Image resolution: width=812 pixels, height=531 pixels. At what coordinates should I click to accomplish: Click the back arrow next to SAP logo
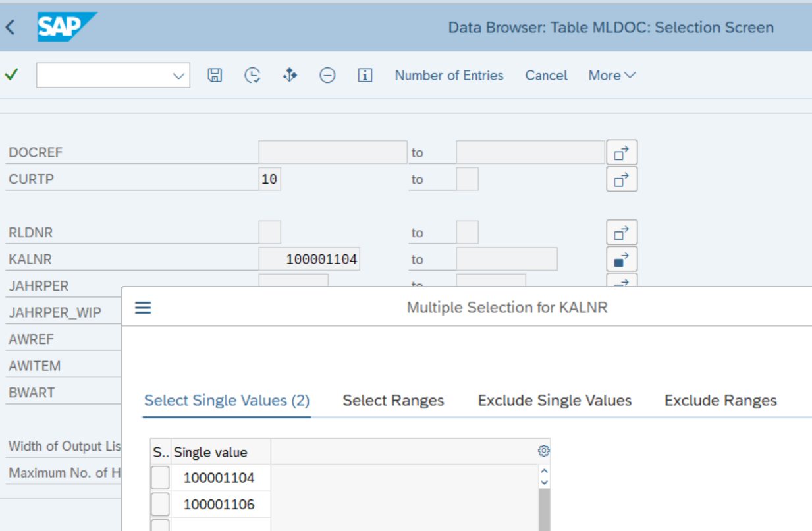10,28
